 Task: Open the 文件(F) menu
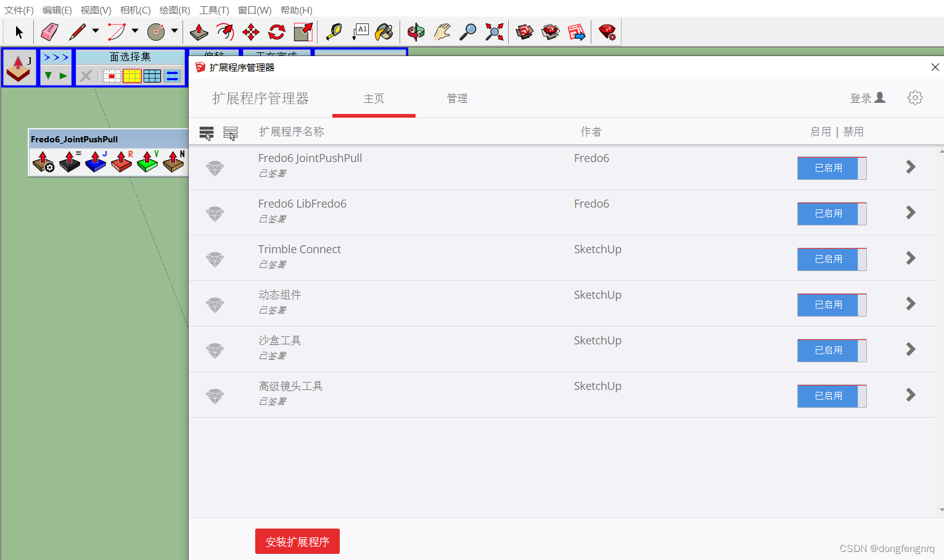coord(19,10)
